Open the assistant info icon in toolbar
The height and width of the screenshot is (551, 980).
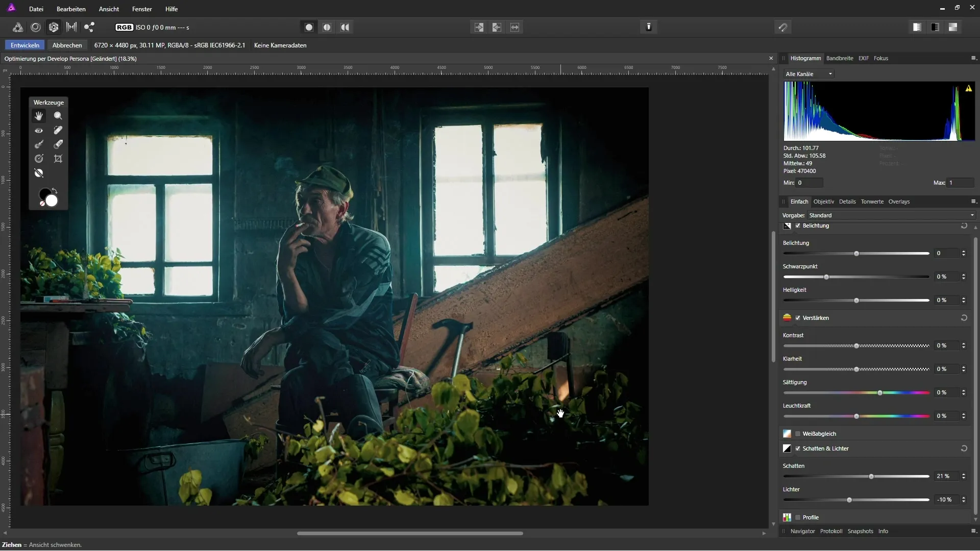click(x=649, y=28)
